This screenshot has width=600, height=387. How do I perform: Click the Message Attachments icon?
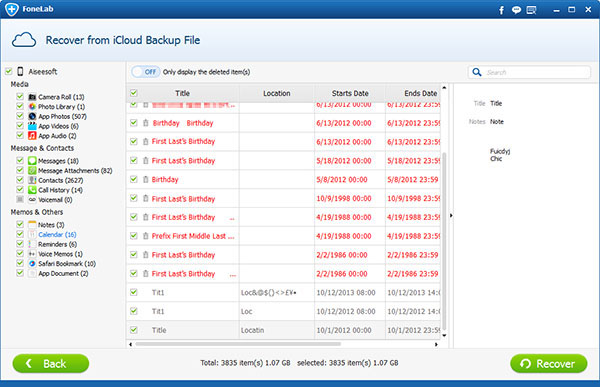[32, 170]
